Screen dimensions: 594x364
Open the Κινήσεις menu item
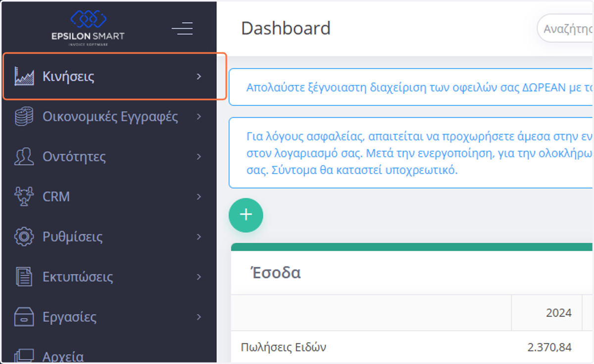[x=109, y=77]
